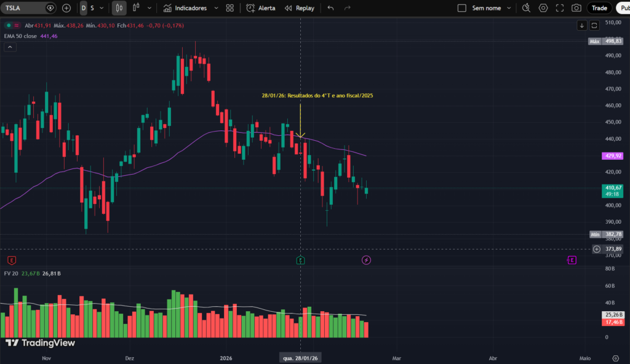Open the Sem nome layout dropdown
The height and width of the screenshot is (364, 630).
tap(508, 8)
